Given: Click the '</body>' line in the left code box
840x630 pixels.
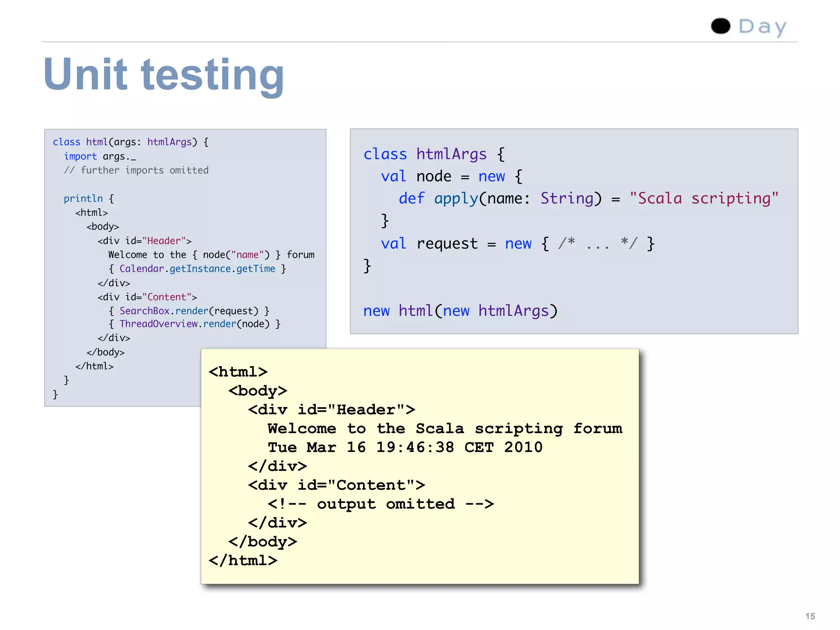Looking at the screenshot, I should tap(105, 352).
